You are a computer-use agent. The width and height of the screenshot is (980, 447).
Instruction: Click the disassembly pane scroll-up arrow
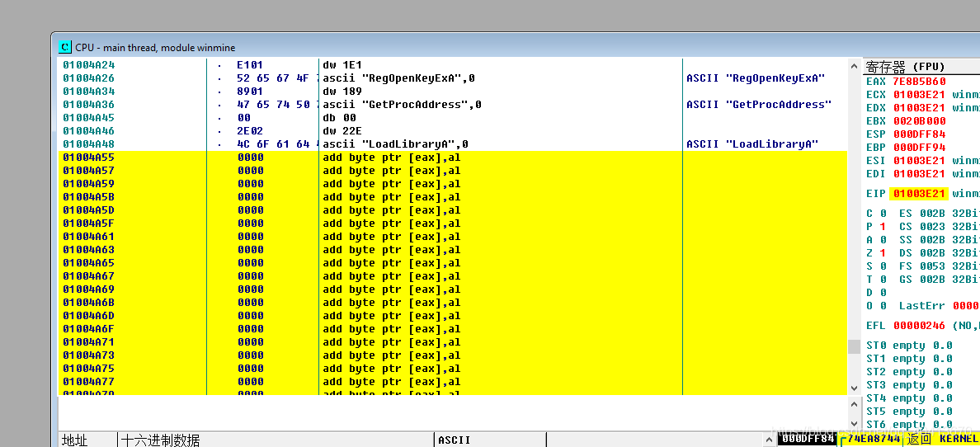855,64
